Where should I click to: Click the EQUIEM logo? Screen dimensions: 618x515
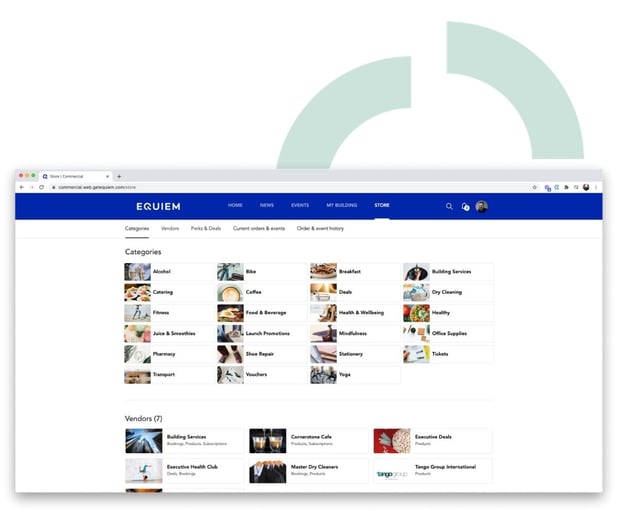(160, 206)
